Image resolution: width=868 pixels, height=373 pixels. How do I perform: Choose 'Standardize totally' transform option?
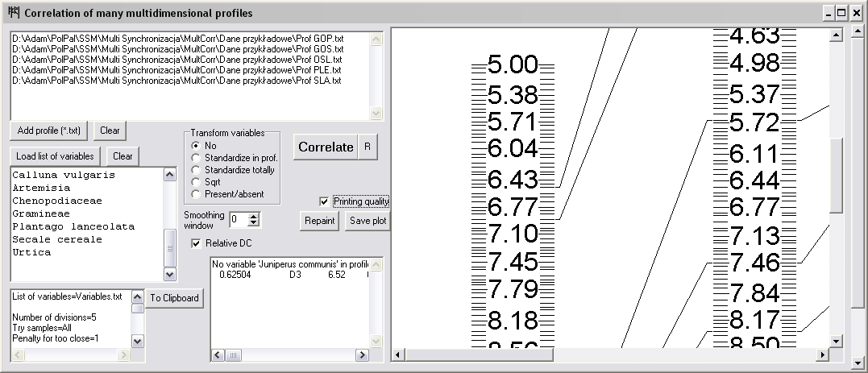click(x=195, y=170)
